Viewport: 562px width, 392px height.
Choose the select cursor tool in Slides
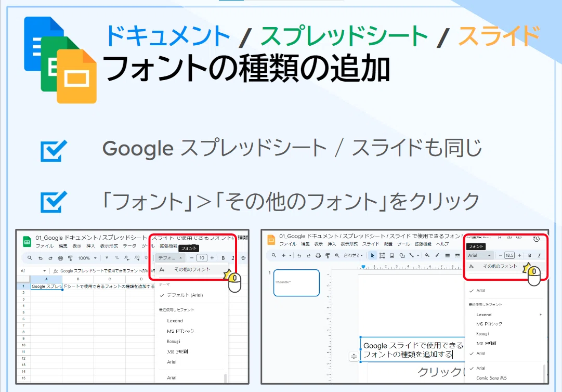(372, 255)
